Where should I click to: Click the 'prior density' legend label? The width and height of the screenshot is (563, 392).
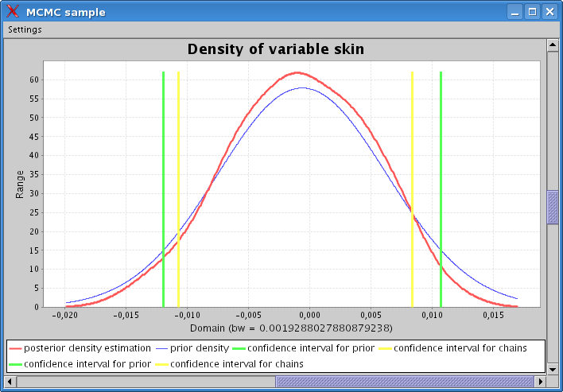[x=200, y=348]
